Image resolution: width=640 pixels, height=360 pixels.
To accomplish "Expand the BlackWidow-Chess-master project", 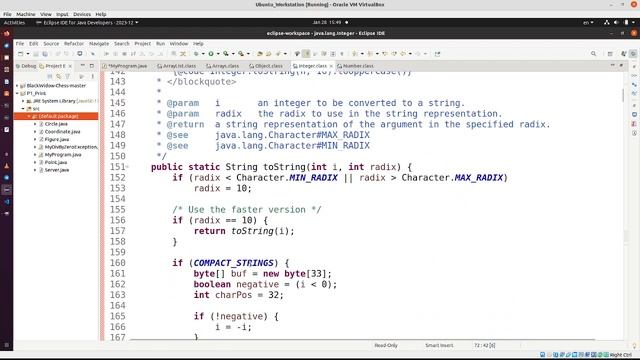I will coord(17,86).
